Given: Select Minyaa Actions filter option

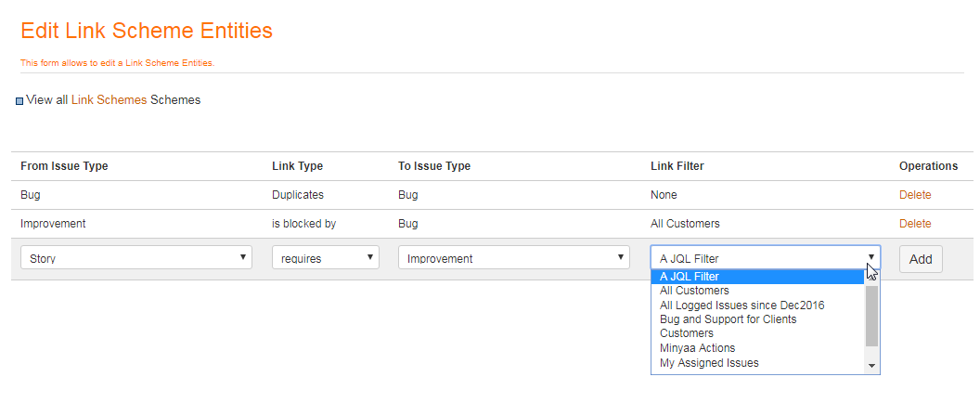Looking at the screenshot, I should 757,348.
